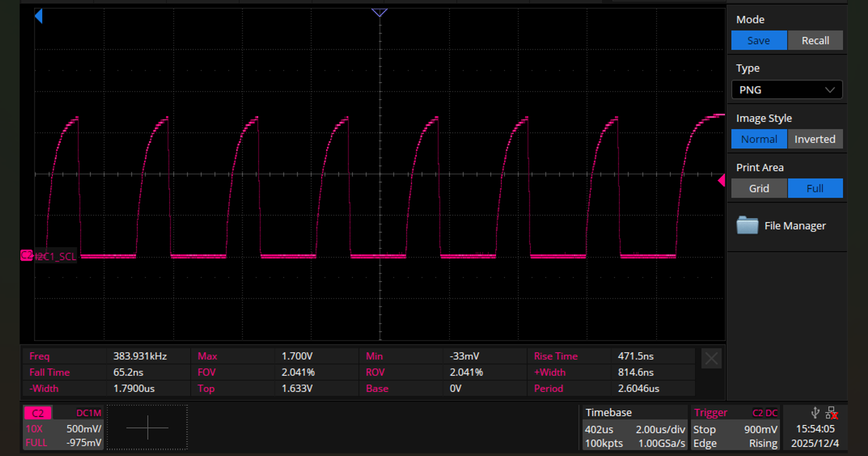Viewport: 868px width, 456px height.
Task: Click the Stop trigger status
Action: pos(704,430)
